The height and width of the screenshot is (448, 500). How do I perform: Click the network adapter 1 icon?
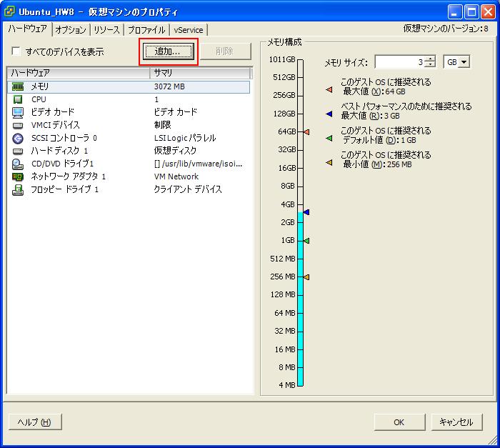18,176
